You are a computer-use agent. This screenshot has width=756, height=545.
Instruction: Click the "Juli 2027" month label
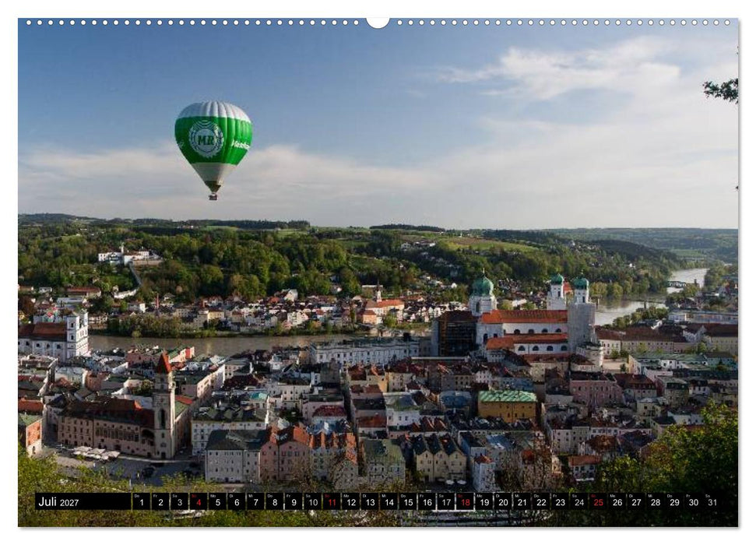(x=58, y=502)
